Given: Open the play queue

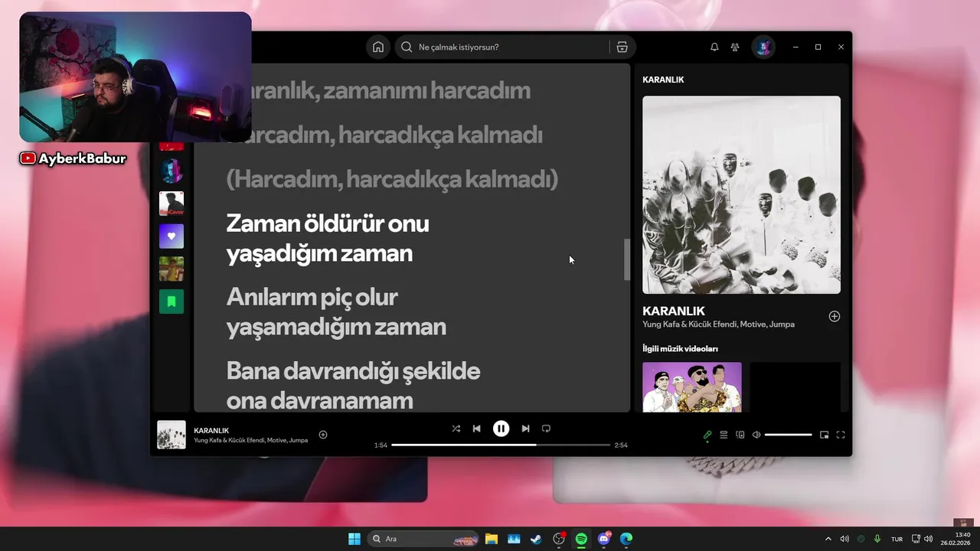Looking at the screenshot, I should 724,435.
